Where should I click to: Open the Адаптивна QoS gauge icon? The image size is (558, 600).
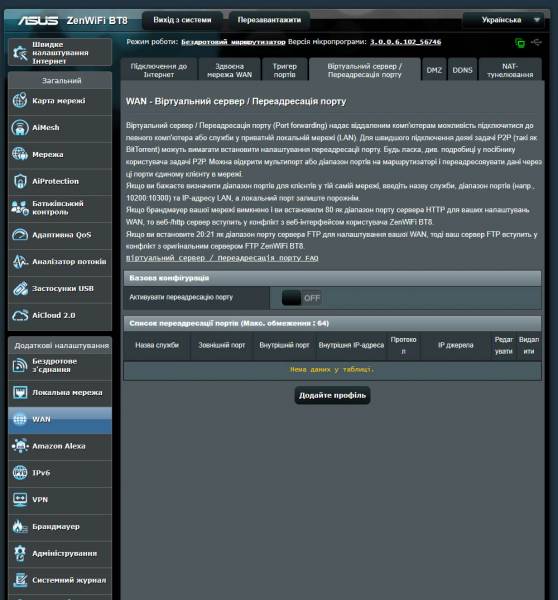pos(20,235)
